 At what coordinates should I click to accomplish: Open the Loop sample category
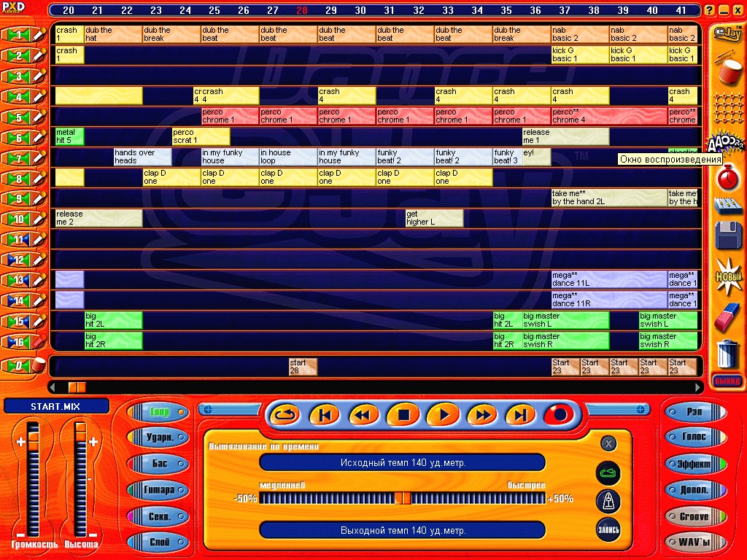159,412
